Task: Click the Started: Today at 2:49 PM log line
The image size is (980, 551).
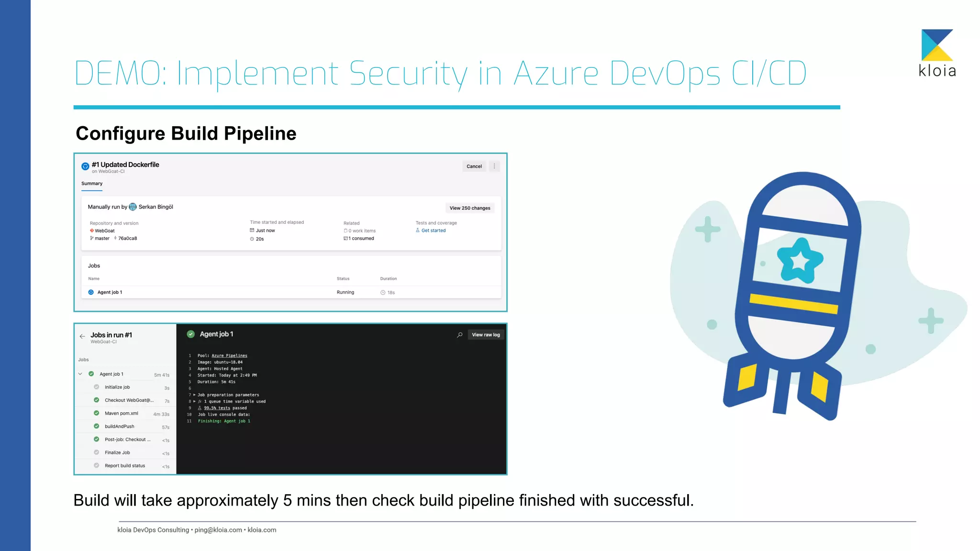Action: (x=227, y=375)
